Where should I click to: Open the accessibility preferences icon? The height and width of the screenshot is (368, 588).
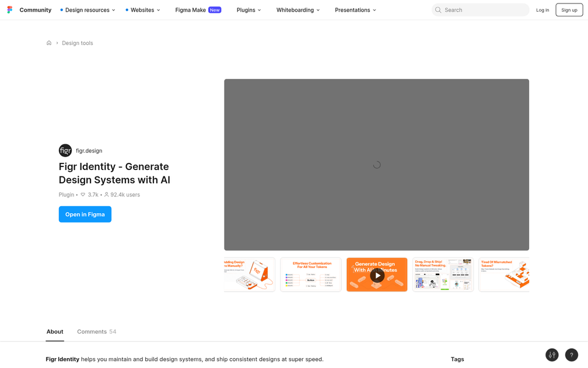551,355
